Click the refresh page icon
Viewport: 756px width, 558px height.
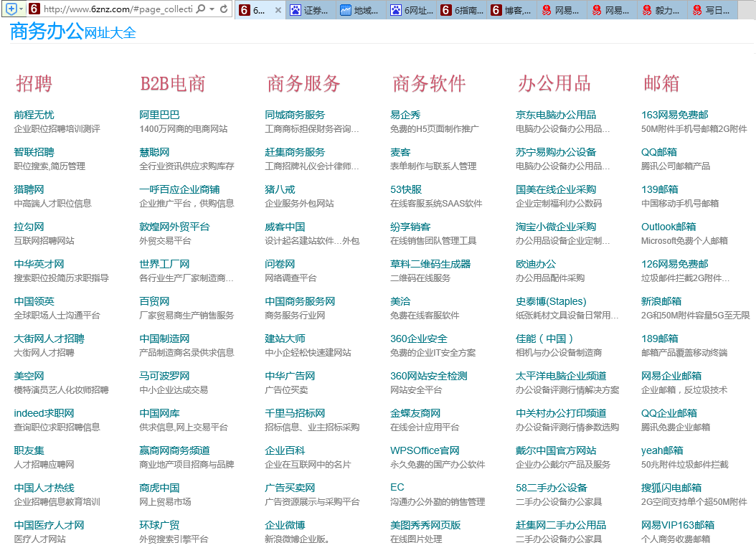click(224, 9)
